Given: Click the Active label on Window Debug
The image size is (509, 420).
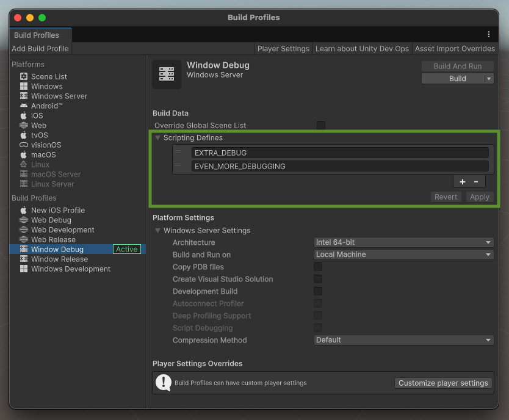Looking at the screenshot, I should click(126, 249).
